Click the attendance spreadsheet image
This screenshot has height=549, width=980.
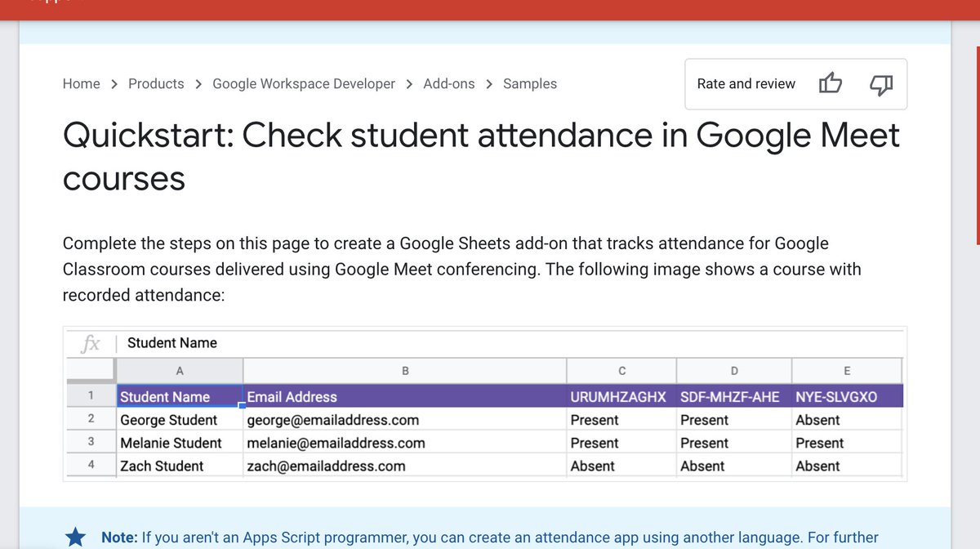point(485,404)
